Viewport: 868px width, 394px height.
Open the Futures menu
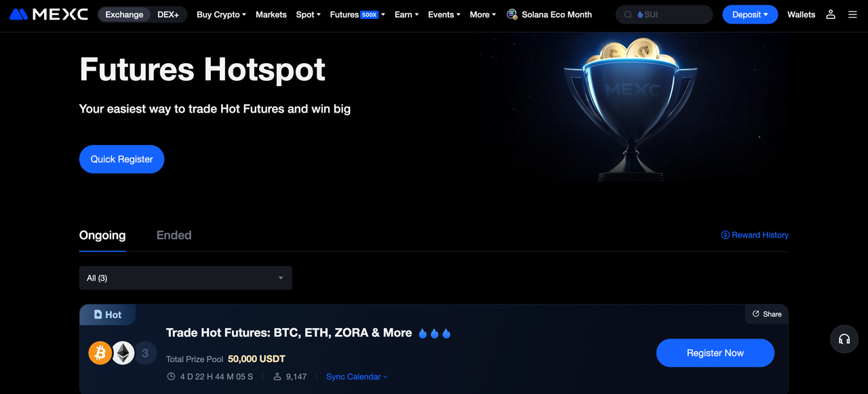357,14
